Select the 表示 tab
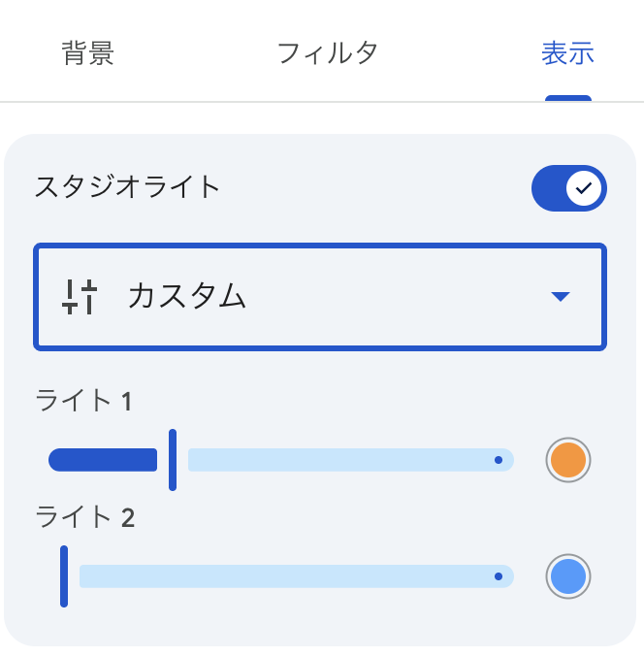The height and width of the screenshot is (656, 644). 567,53
